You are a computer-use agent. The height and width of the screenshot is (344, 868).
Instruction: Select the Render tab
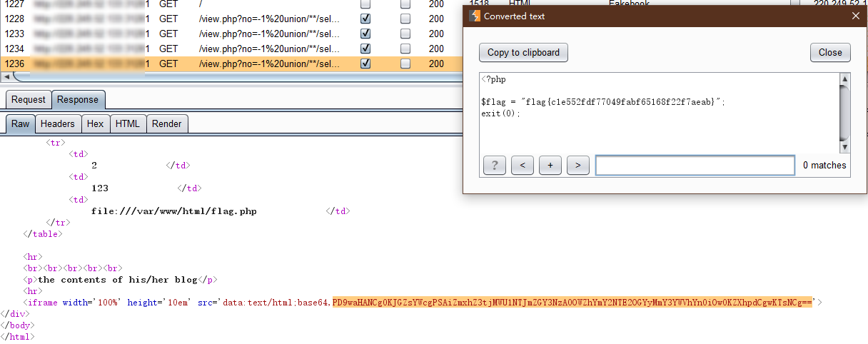(x=167, y=124)
